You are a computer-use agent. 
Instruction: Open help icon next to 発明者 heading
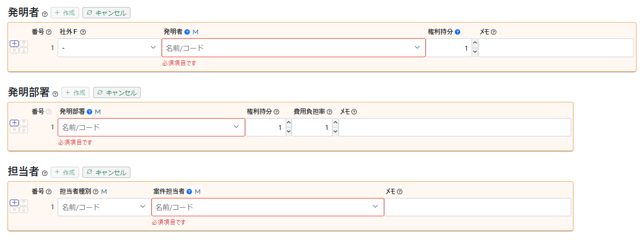pyautogui.click(x=45, y=13)
